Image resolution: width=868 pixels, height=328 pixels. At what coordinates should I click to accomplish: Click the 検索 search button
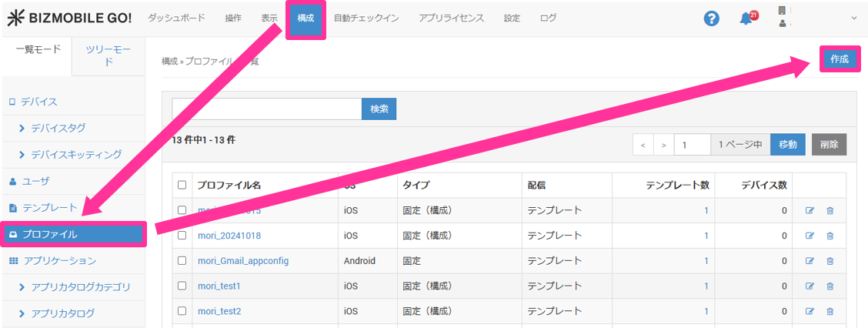(379, 109)
